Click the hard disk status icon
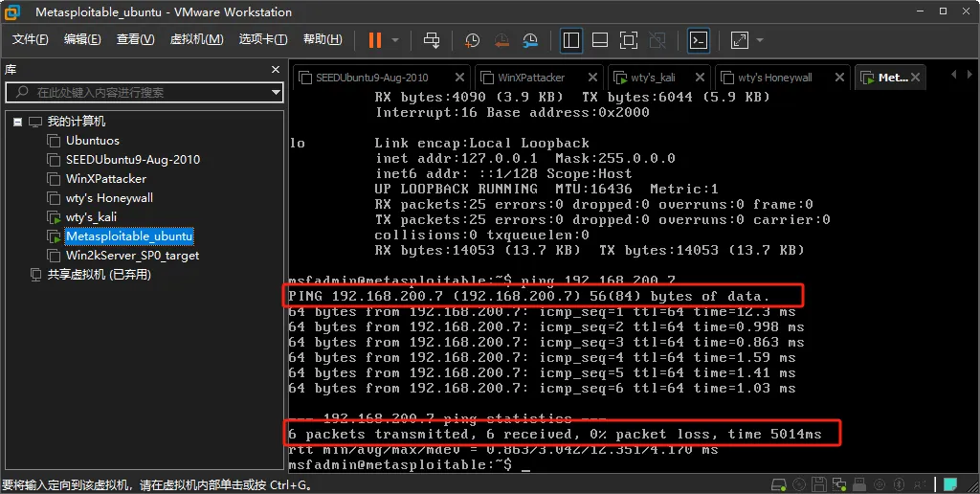Viewport: 980px width, 494px height. pyautogui.click(x=779, y=484)
